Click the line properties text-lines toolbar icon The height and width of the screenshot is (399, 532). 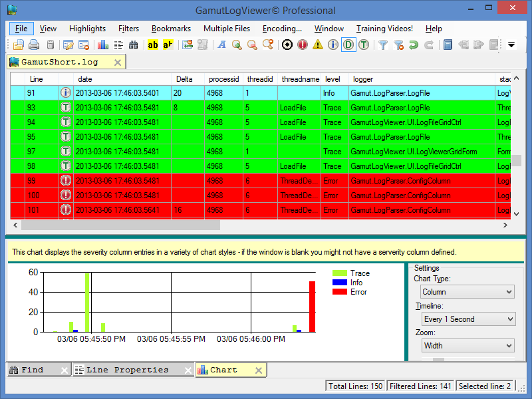[x=118, y=45]
